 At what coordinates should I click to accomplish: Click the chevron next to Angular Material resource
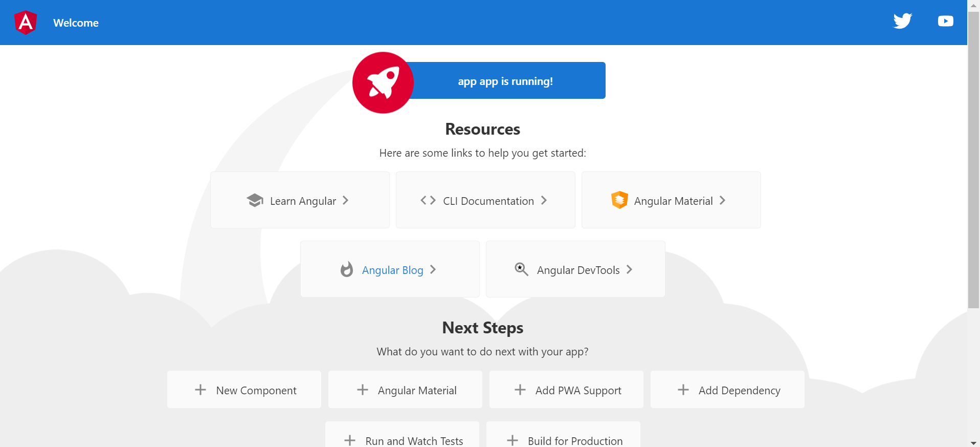pos(723,200)
